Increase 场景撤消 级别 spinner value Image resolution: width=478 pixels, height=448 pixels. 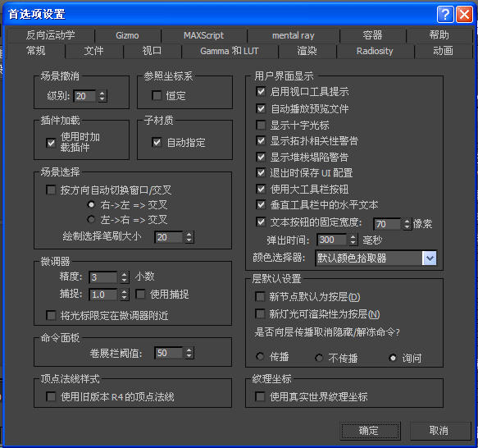coord(102,93)
